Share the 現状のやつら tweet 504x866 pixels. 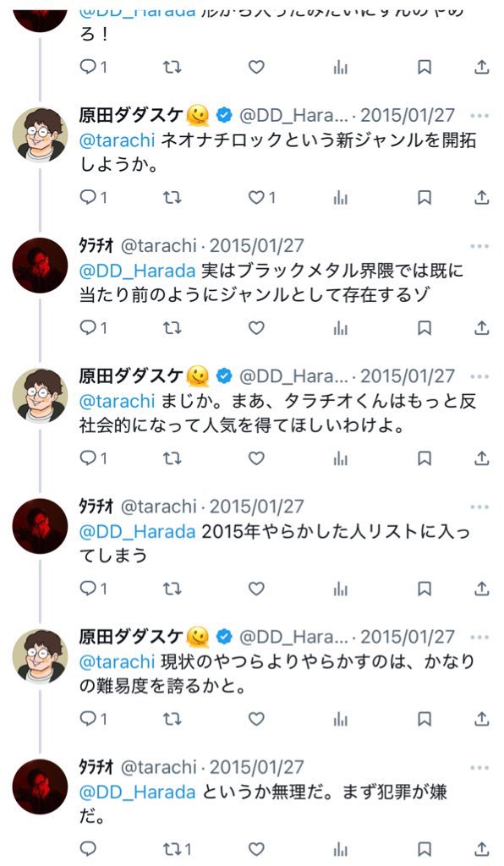point(482,719)
